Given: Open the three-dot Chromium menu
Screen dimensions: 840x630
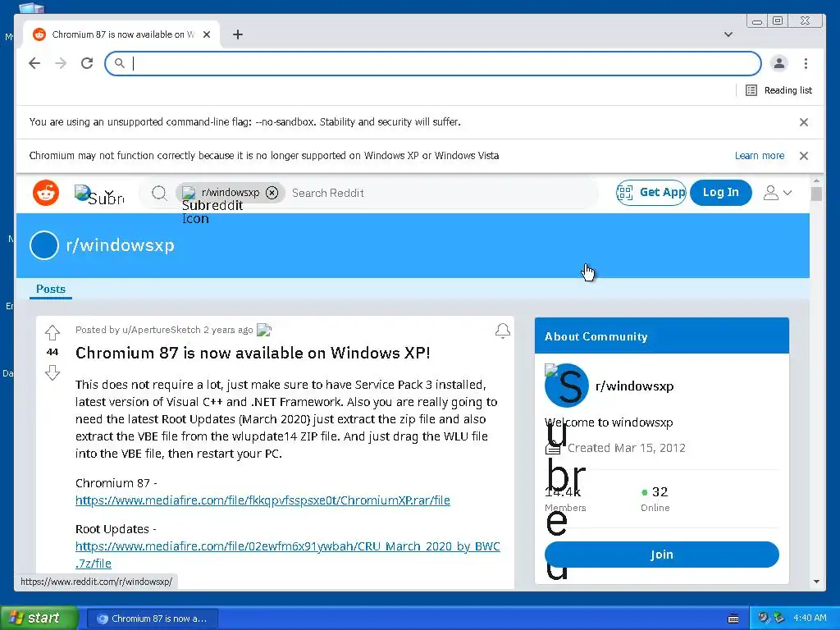Looking at the screenshot, I should click(806, 63).
